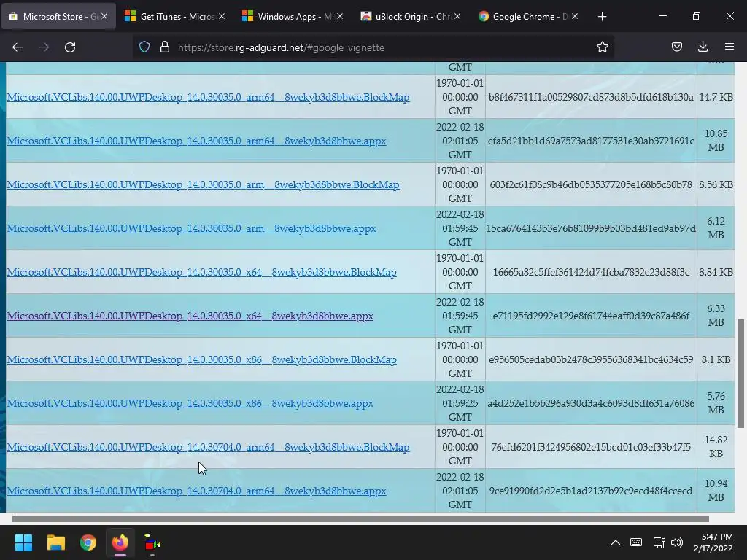Click the vertical page scrollbar thumb
747x560 pixels.
click(x=740, y=374)
